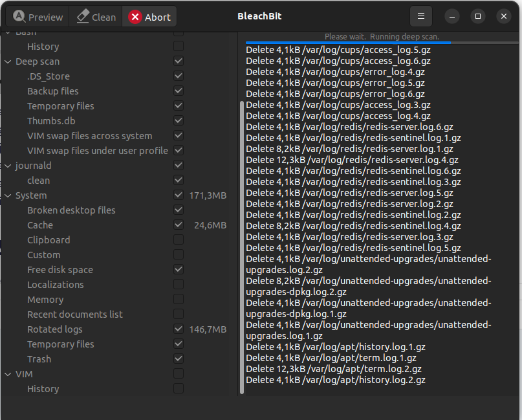The width and height of the screenshot is (522, 420).
Task: Collapse the Deep scan group
Action: click(x=8, y=62)
